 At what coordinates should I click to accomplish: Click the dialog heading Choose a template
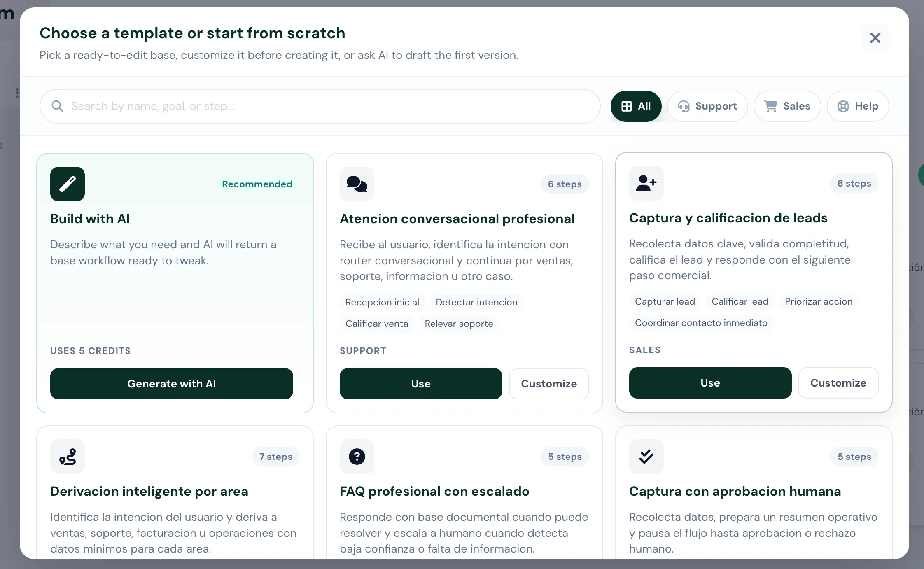tap(192, 33)
